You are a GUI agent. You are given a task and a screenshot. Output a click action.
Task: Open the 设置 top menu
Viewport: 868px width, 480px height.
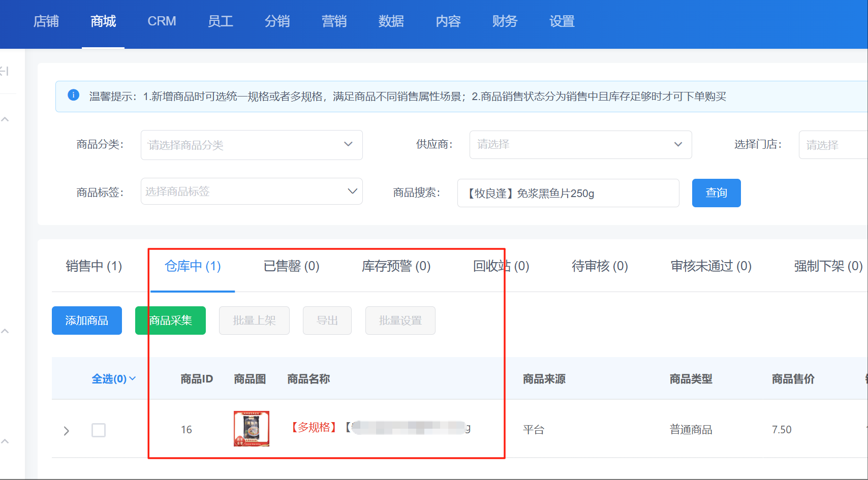click(562, 21)
